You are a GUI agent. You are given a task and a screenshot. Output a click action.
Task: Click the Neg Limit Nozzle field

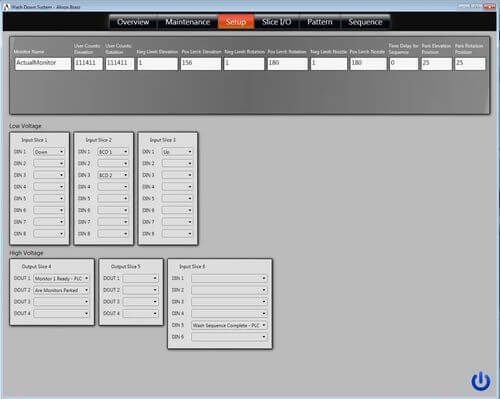329,64
